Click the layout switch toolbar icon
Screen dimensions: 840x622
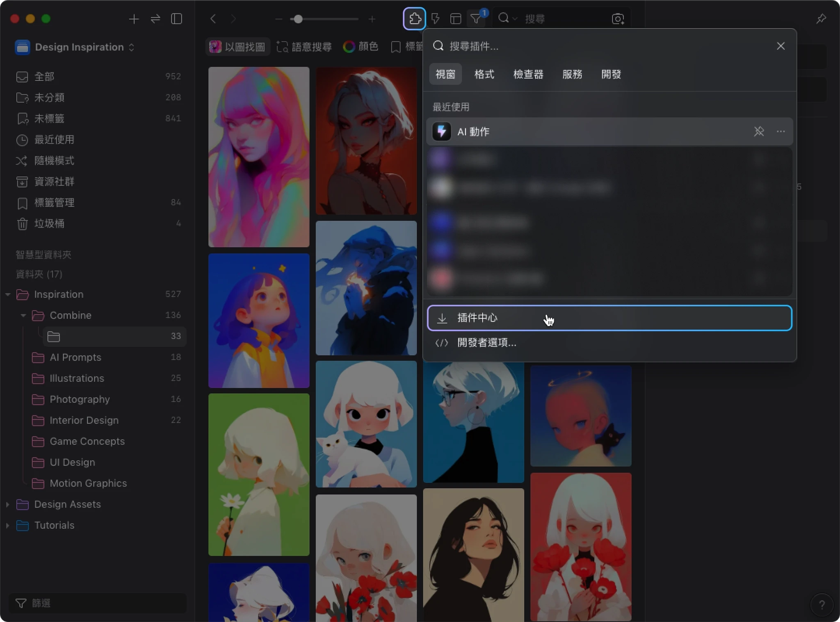tap(456, 19)
